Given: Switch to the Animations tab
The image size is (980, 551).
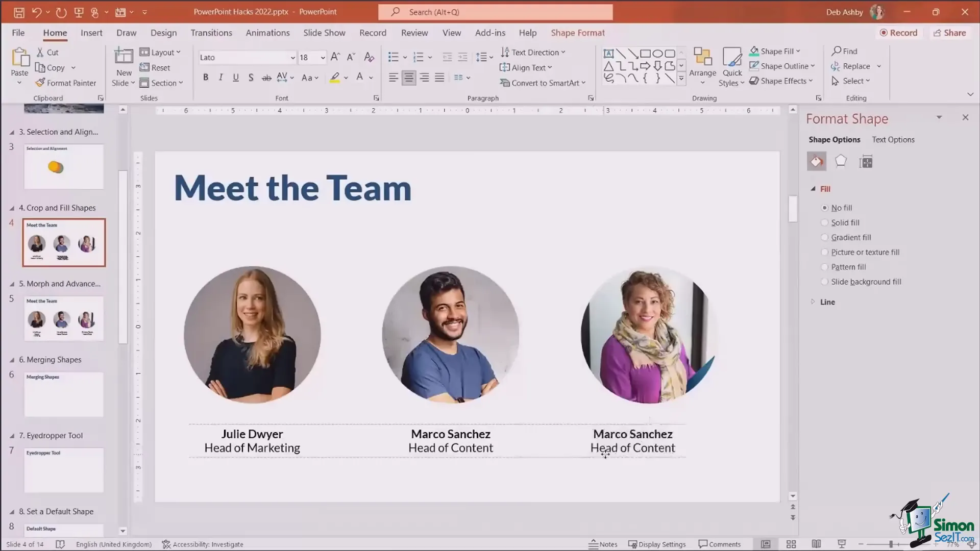Looking at the screenshot, I should click(267, 33).
